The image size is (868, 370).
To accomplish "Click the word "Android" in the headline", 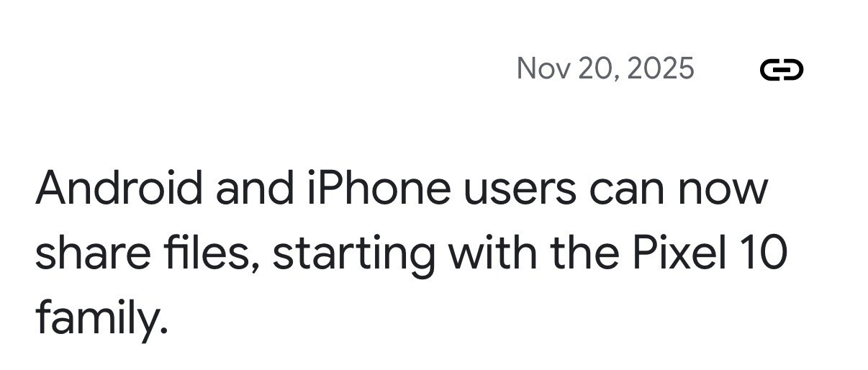I will click(119, 188).
